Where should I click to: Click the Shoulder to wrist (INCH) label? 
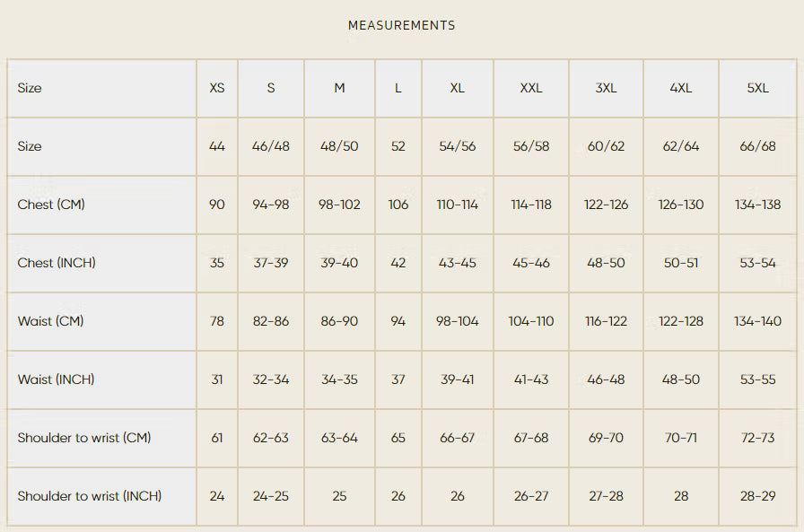point(89,496)
